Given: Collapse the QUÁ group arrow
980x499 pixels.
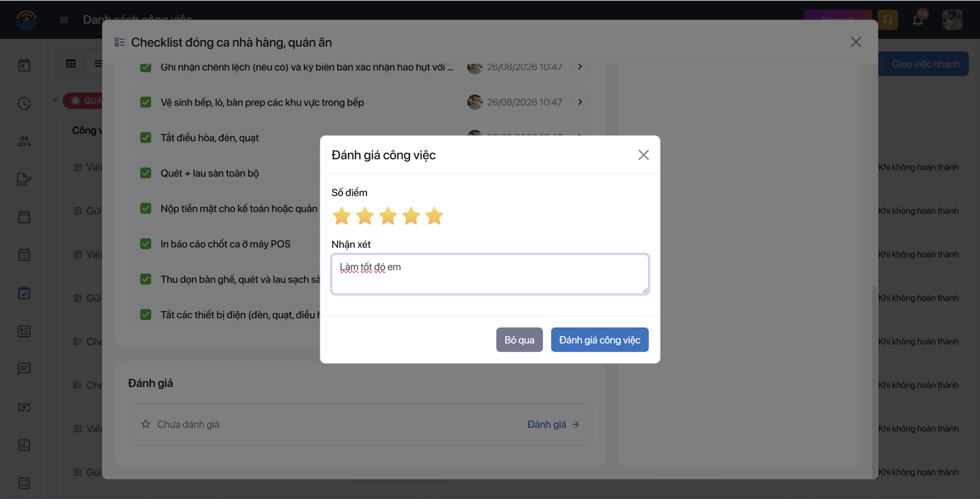Looking at the screenshot, I should click(x=55, y=101).
